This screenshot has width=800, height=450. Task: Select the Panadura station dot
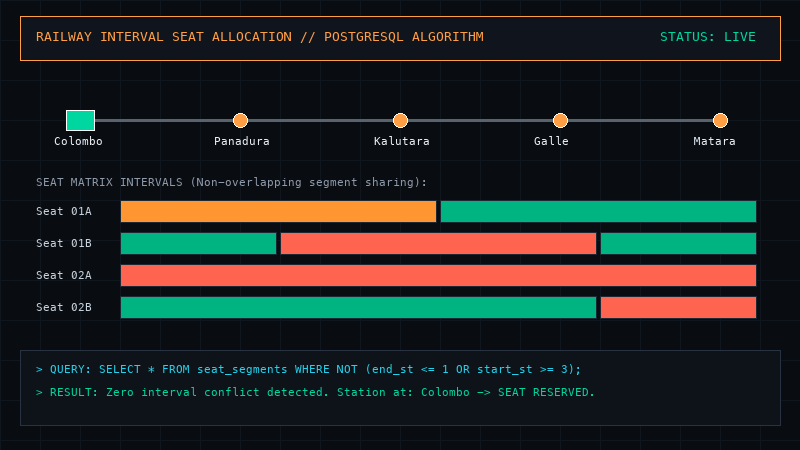click(x=240, y=120)
